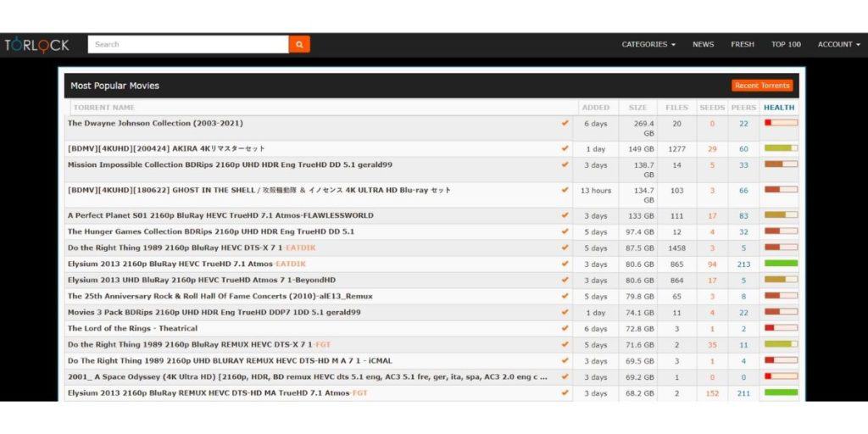Click the 152 seeds value
This screenshot has width=868, height=434.
[712, 393]
